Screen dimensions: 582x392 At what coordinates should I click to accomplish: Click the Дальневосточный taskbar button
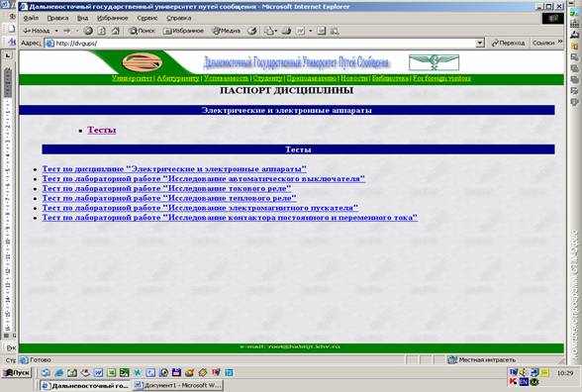(85, 386)
